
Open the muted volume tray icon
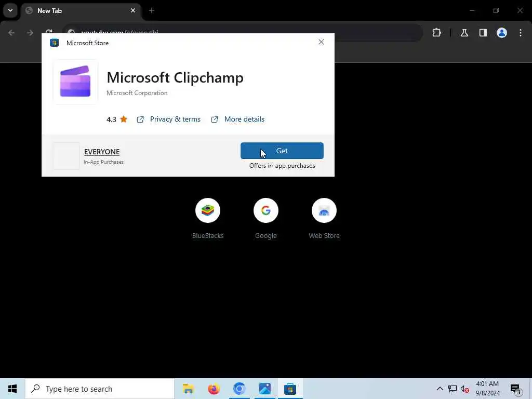[x=465, y=389]
